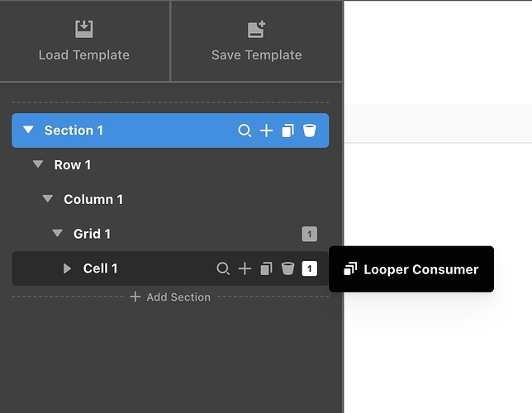
Task: Add element inside Cell 1 plus icon
Action: tap(245, 268)
